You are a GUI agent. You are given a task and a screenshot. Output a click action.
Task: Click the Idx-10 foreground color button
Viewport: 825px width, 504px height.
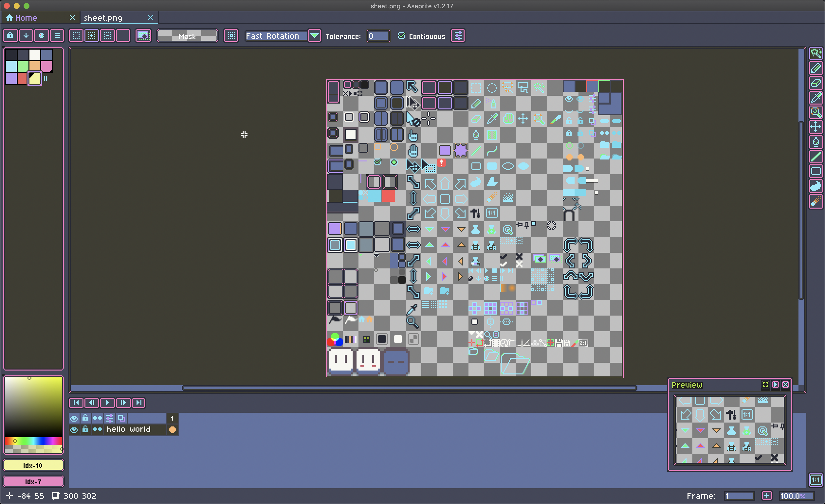(33, 465)
